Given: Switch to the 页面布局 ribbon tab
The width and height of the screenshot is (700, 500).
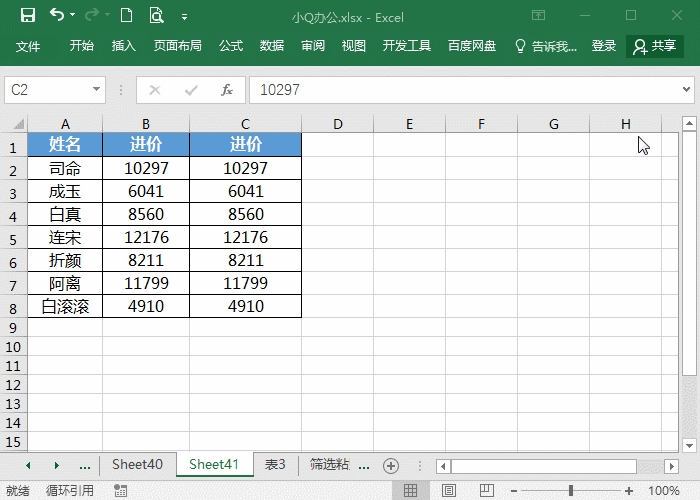Looking at the screenshot, I should 178,46.
